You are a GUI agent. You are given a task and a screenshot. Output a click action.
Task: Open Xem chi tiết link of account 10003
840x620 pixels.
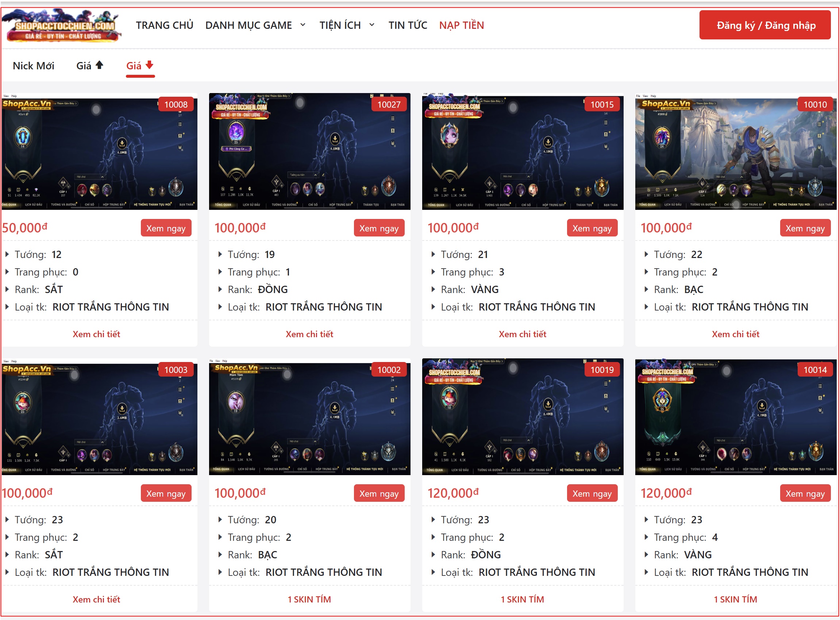[x=96, y=600]
